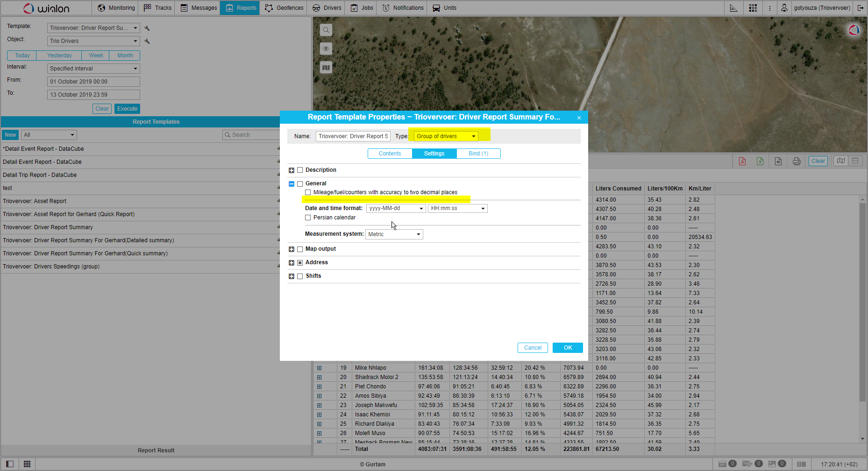Open the apps grid icon in top bar
This screenshot has height=471, width=868.
coord(753,8)
